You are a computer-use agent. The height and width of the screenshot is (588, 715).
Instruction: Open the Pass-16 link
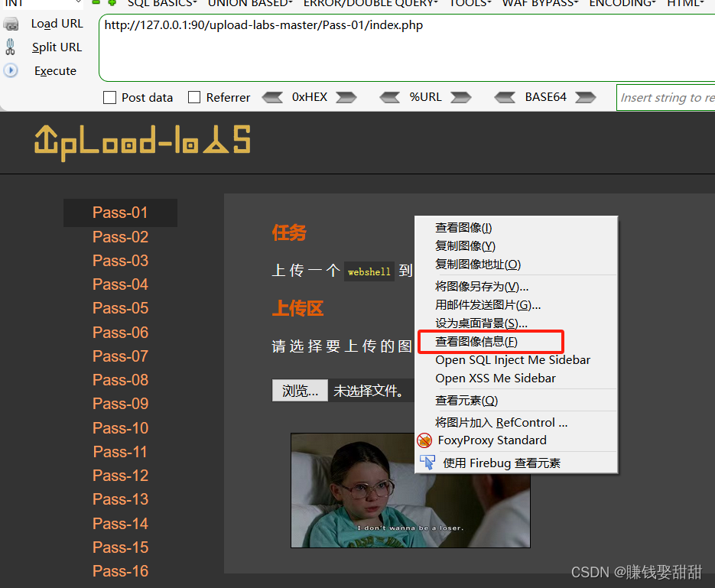[120, 571]
